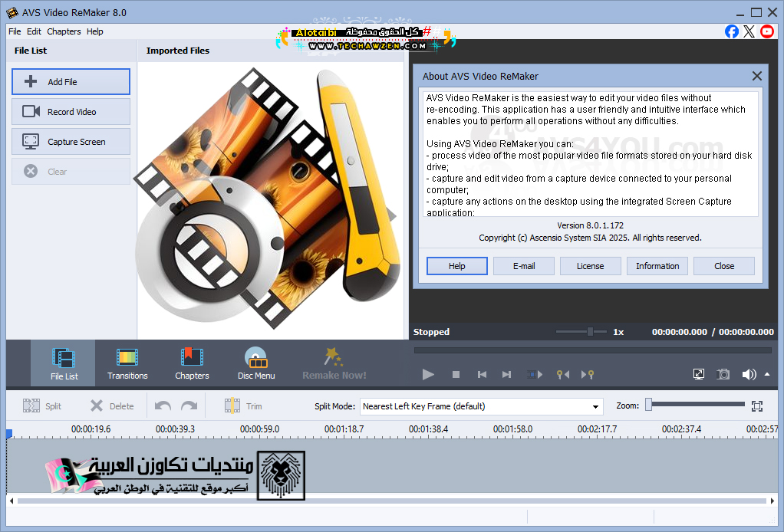Click the Copyright Ascensio System text
784x532 pixels.
590,238
